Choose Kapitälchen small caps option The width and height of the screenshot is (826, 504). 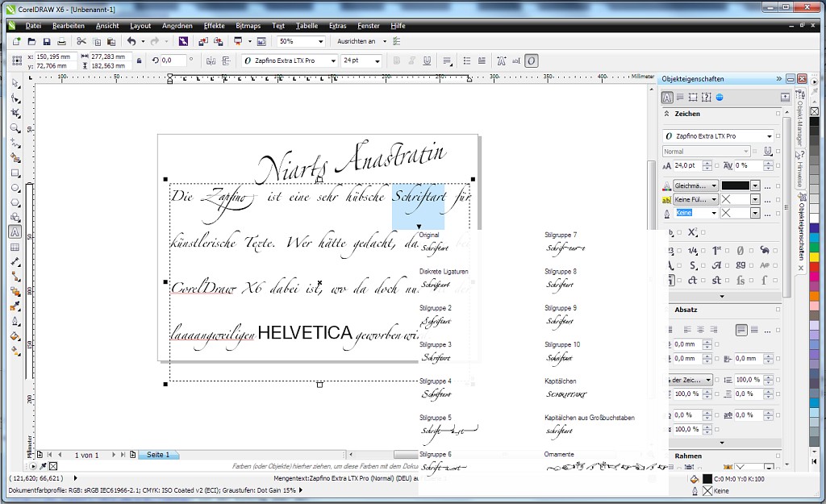click(x=565, y=388)
